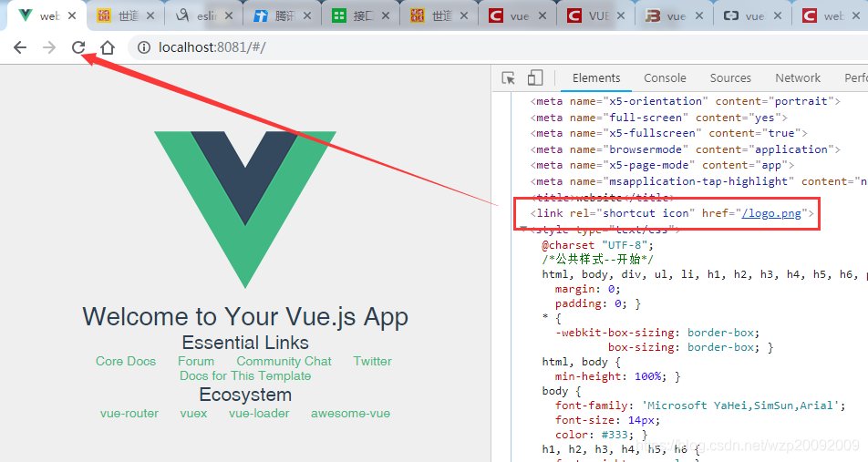View site information icon beside localhost URL

pos(144,47)
